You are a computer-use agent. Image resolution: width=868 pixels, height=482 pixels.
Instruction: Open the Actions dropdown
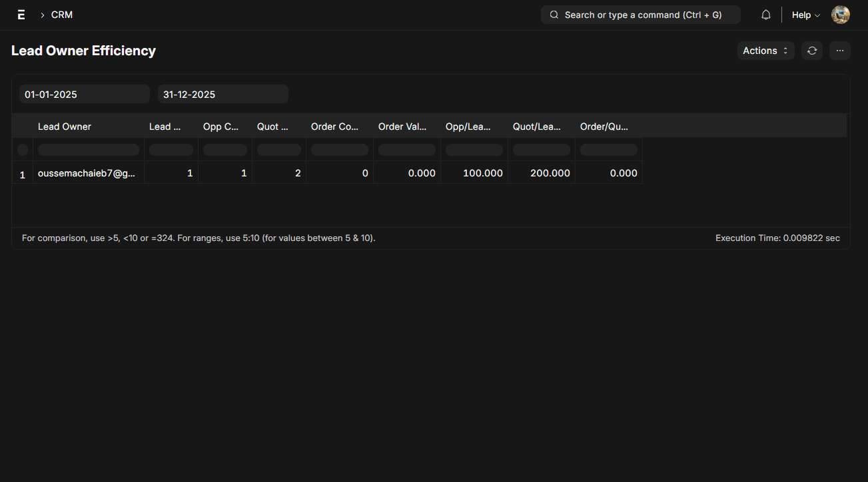click(766, 51)
